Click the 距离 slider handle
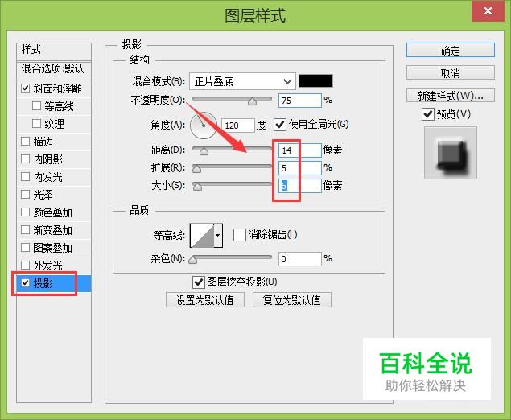 click(204, 151)
